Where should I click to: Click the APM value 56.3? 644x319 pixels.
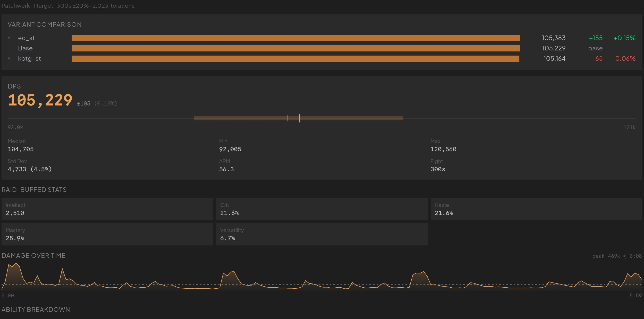click(x=226, y=169)
